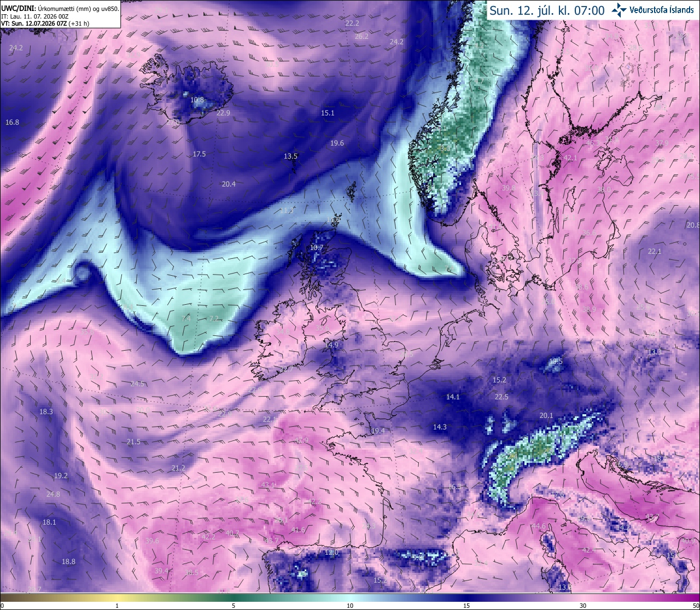Click the 22.5 value over Germany
Image resolution: width=700 pixels, height=610 pixels.
(x=501, y=397)
